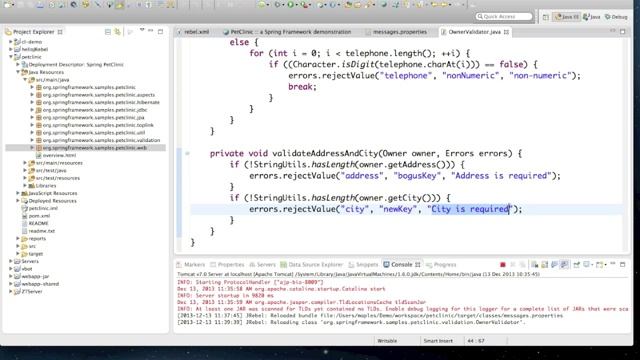Select the src/test/resources folder
This screenshot has width=640, height=360.
pos(58,178)
